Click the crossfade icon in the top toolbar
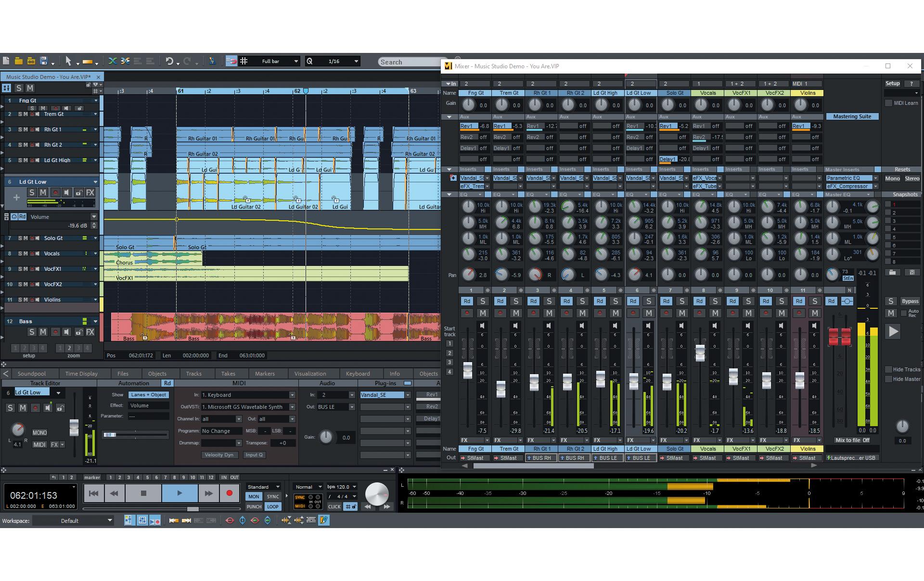The width and height of the screenshot is (924, 581). [113, 61]
